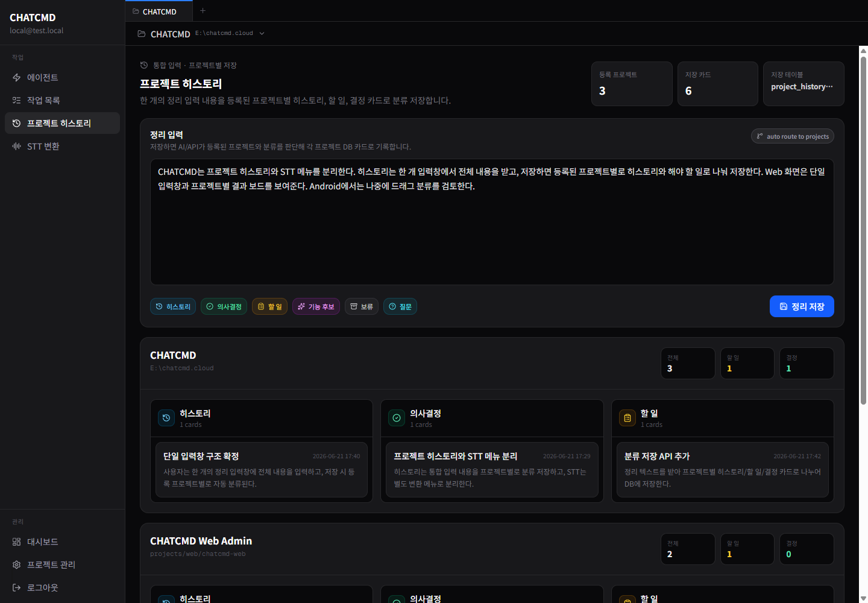
Task: Open the 작업 목록 sidebar item
Action: (62, 100)
